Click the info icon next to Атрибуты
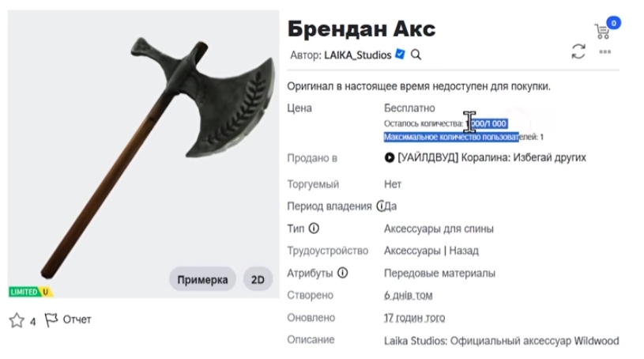Screen dimensions: 644x359 click(342, 273)
